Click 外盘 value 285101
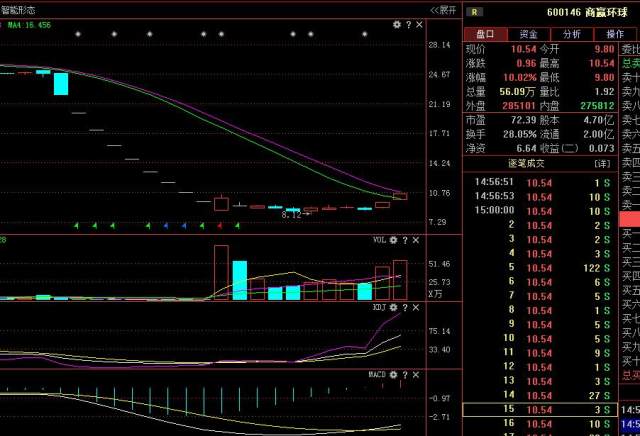Viewport: 640px width, 436px height. pyautogui.click(x=519, y=106)
